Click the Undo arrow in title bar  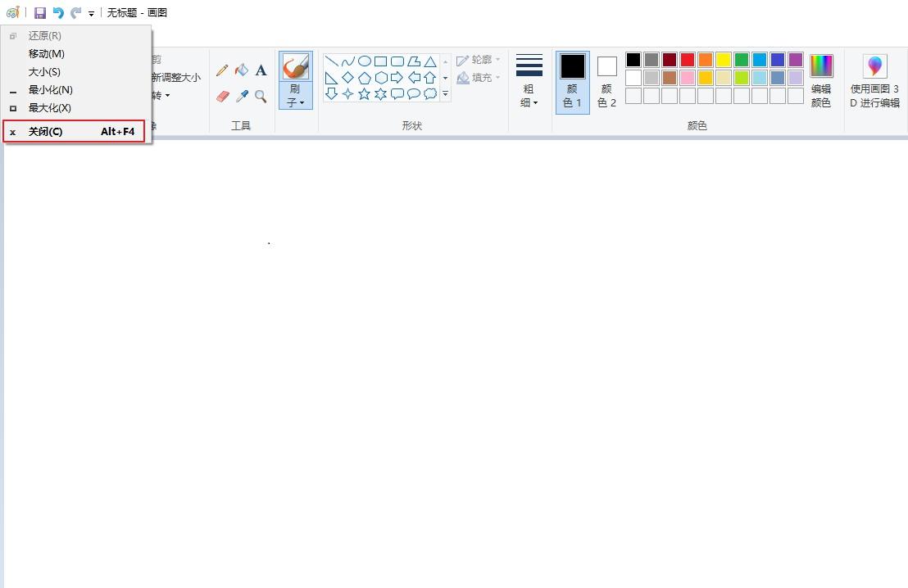click(x=58, y=13)
